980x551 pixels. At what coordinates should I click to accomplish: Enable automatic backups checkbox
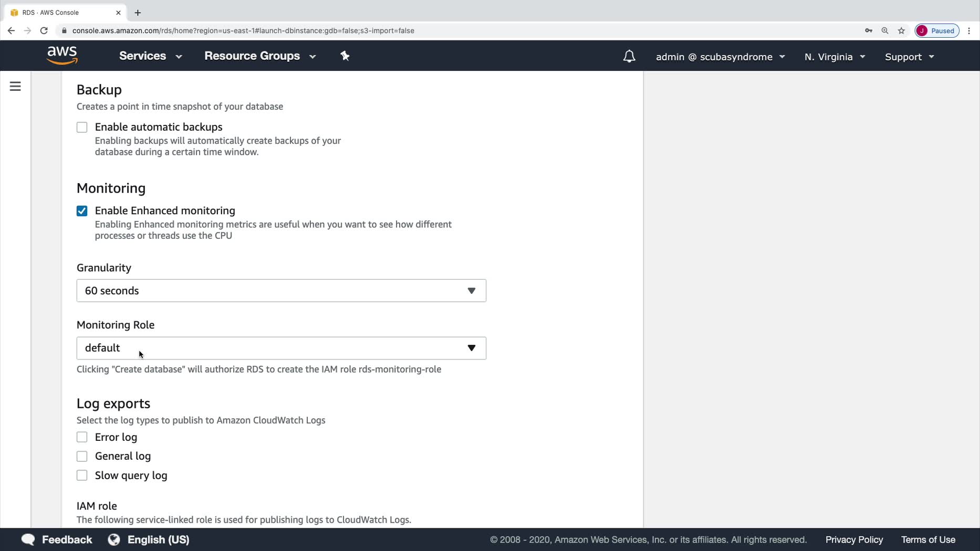[82, 128]
